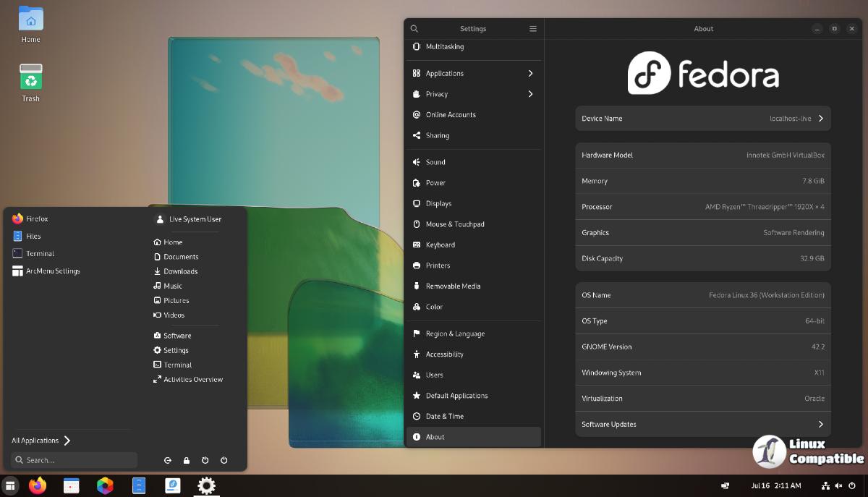
Task: Expand the Applications settings section
Action: pos(473,73)
